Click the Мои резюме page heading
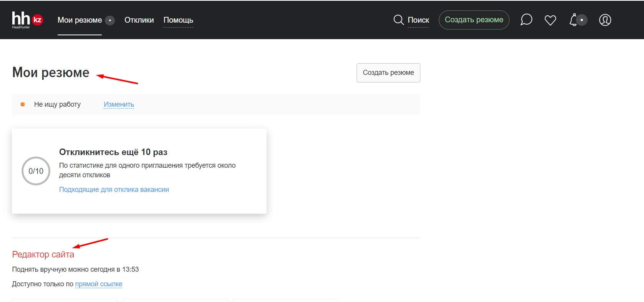Screen dimensions: 644x302 (x=51, y=73)
